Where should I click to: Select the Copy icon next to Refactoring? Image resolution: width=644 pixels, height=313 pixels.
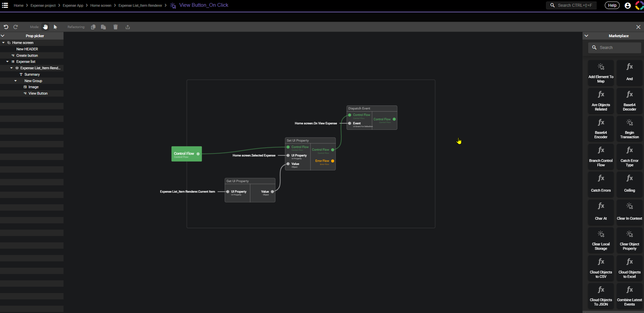coord(93,27)
